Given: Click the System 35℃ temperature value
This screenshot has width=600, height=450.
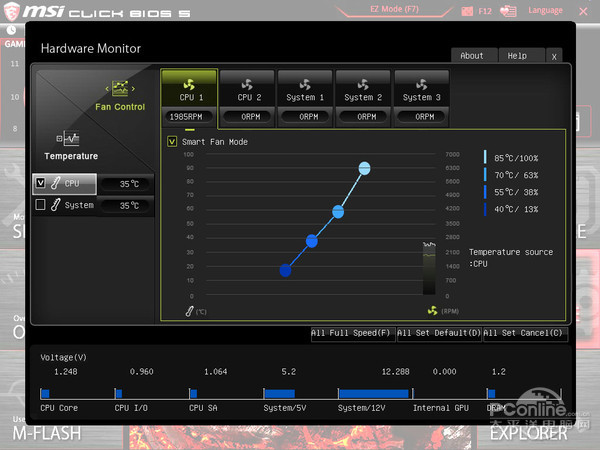Looking at the screenshot, I should click(129, 206).
